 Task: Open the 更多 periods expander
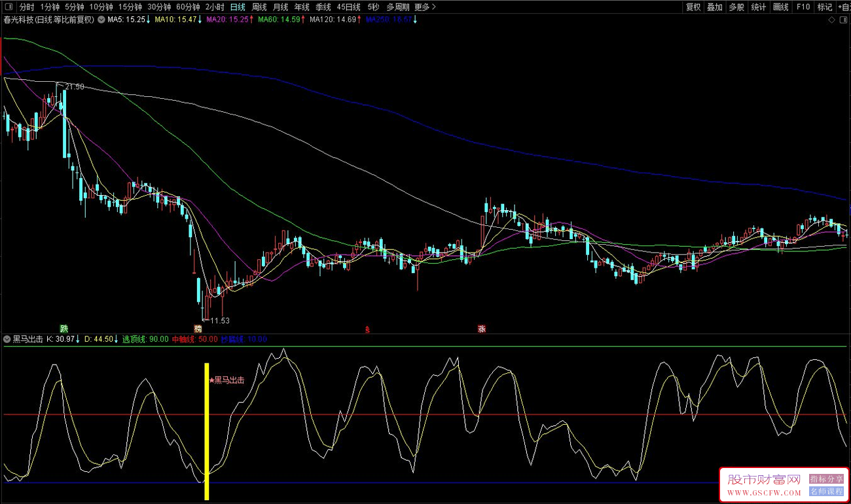[425, 7]
